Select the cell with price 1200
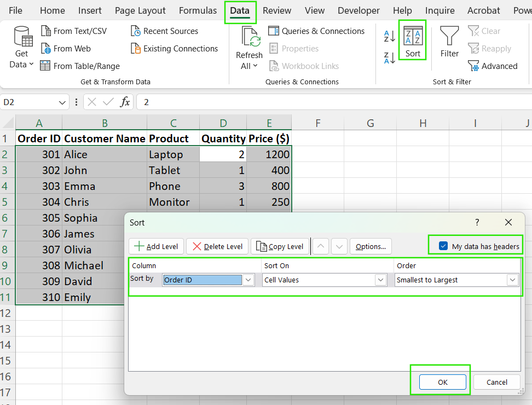The image size is (532, 405). [269, 154]
